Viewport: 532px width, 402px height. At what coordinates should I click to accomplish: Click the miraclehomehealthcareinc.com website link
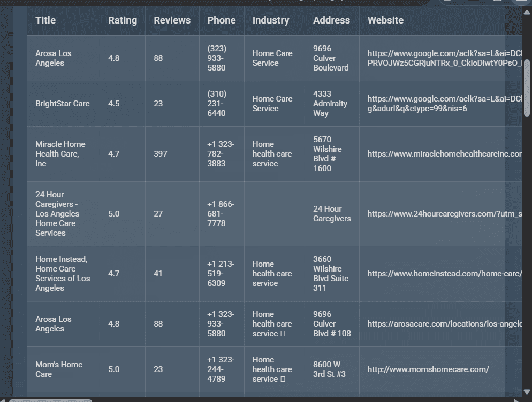tap(444, 154)
